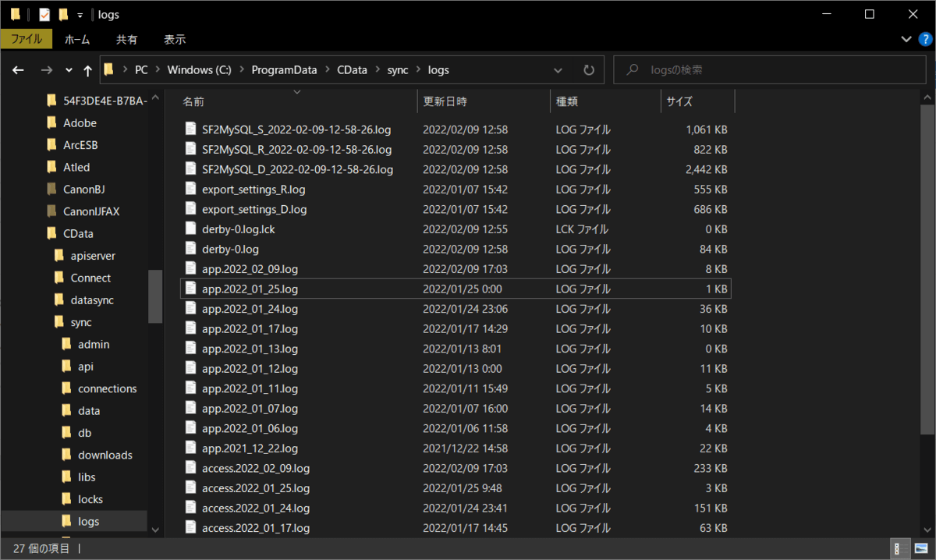Click the search magnifier icon

(x=633, y=70)
